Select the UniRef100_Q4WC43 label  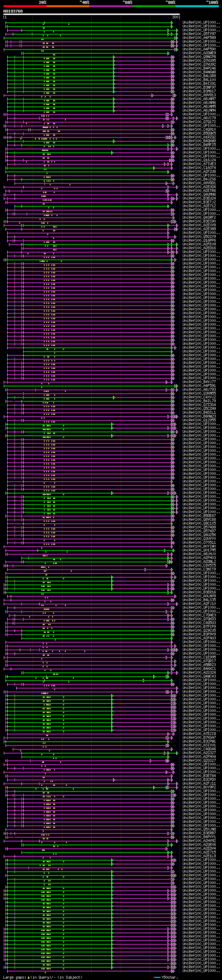coord(199,676)
